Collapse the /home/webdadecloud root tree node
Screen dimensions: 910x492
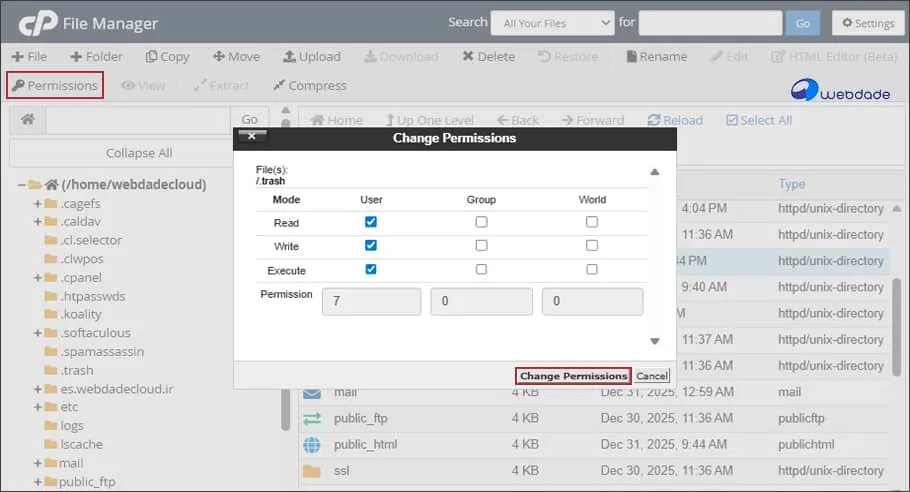[21, 184]
